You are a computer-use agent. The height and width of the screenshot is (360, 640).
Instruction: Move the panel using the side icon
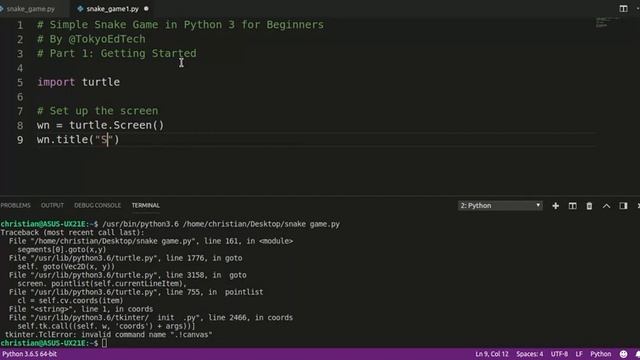[623, 206]
